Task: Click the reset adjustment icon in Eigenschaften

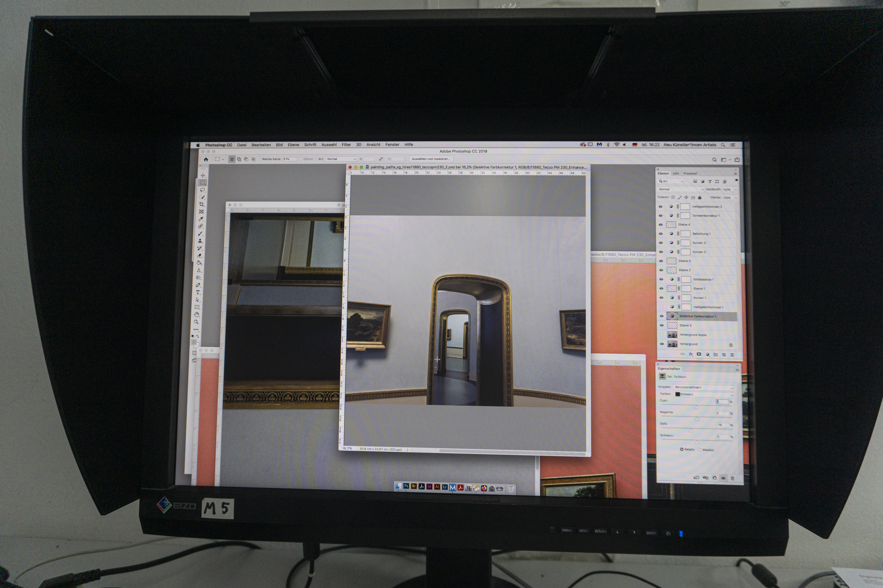Action: [714, 478]
